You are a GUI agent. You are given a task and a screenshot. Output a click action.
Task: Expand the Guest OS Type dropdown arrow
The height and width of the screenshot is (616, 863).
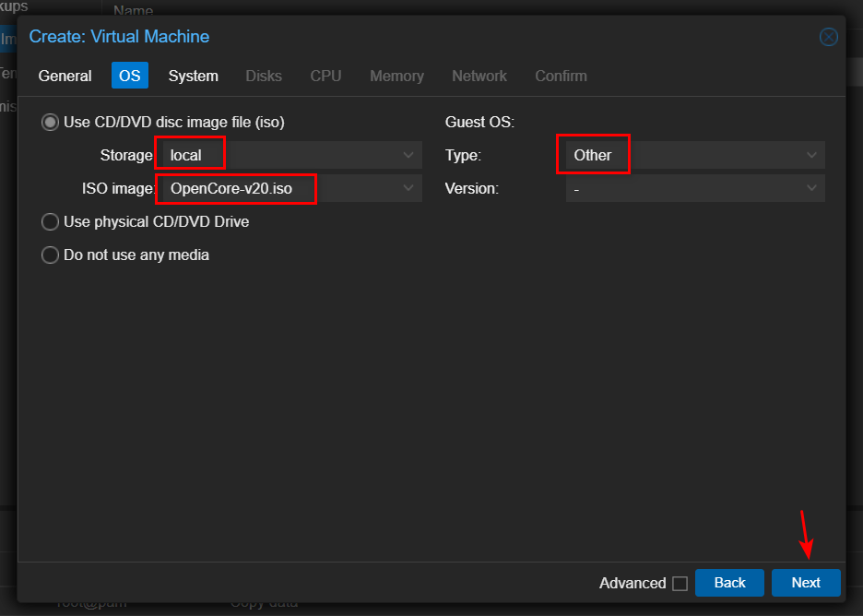(x=811, y=155)
